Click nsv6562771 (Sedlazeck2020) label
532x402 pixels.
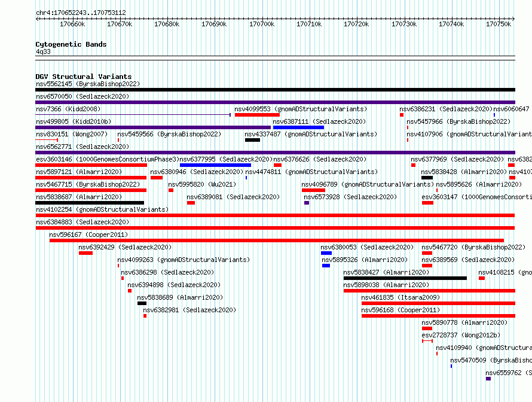82,147
